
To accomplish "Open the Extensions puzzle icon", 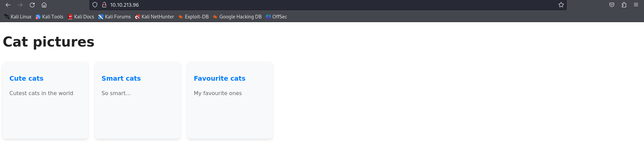I will (x=624, y=5).
